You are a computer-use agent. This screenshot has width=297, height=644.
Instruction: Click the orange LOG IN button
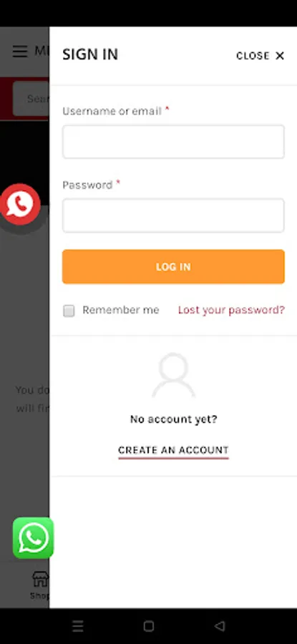173,267
